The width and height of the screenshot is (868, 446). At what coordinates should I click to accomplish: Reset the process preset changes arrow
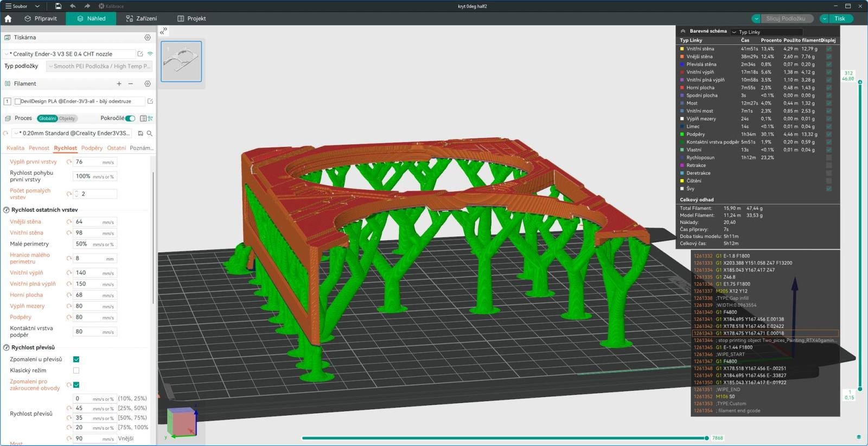point(6,133)
